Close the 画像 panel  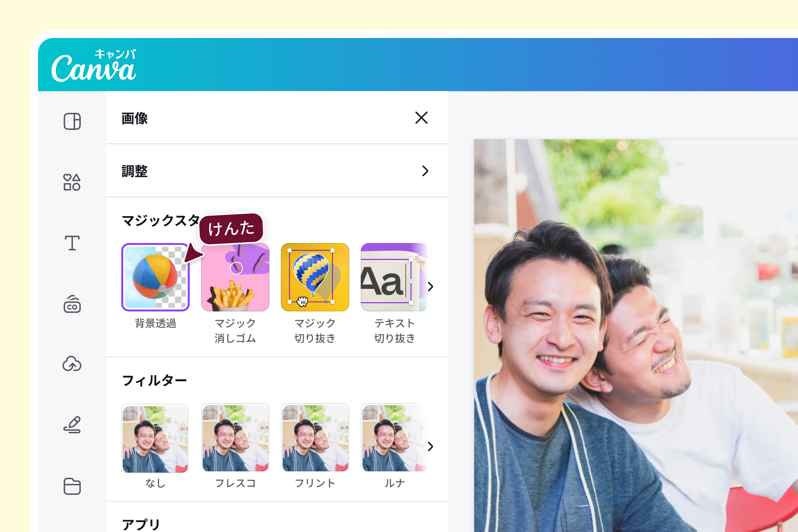click(421, 118)
